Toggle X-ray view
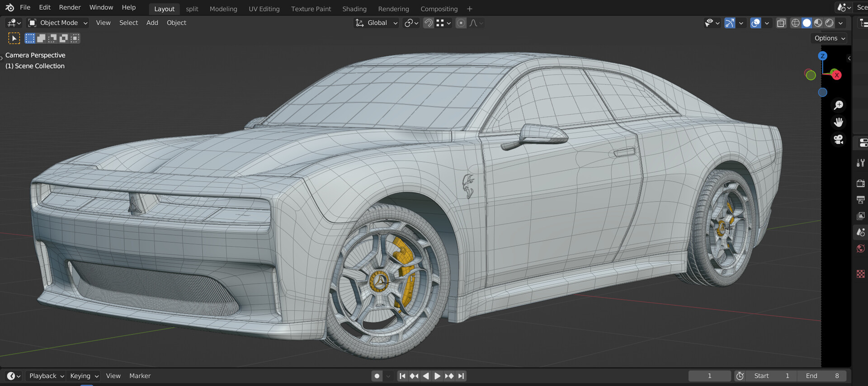The image size is (868, 386). tap(781, 23)
